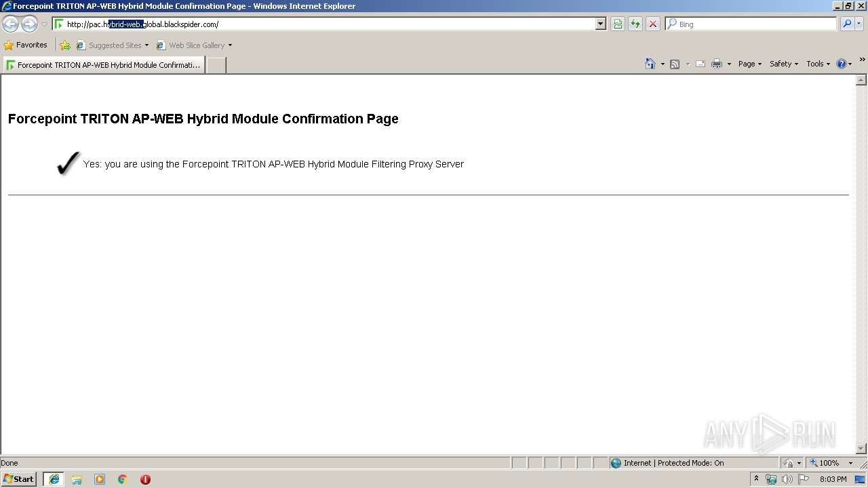Open the Windows Explorer folder taskbar icon

[x=77, y=479]
